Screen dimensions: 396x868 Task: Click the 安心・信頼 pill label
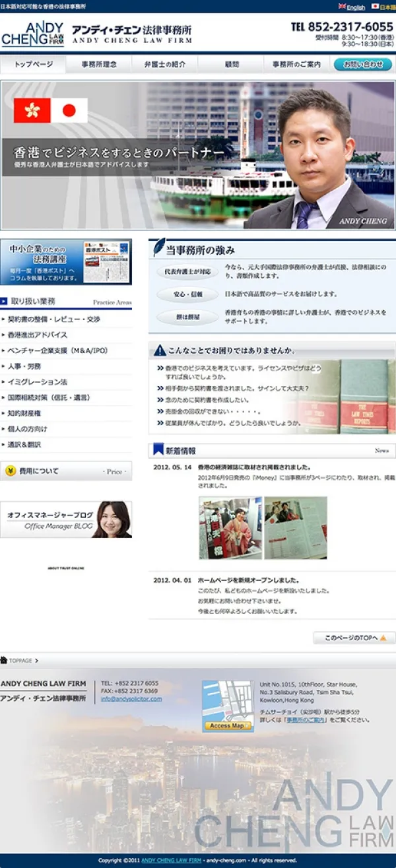pos(187,294)
